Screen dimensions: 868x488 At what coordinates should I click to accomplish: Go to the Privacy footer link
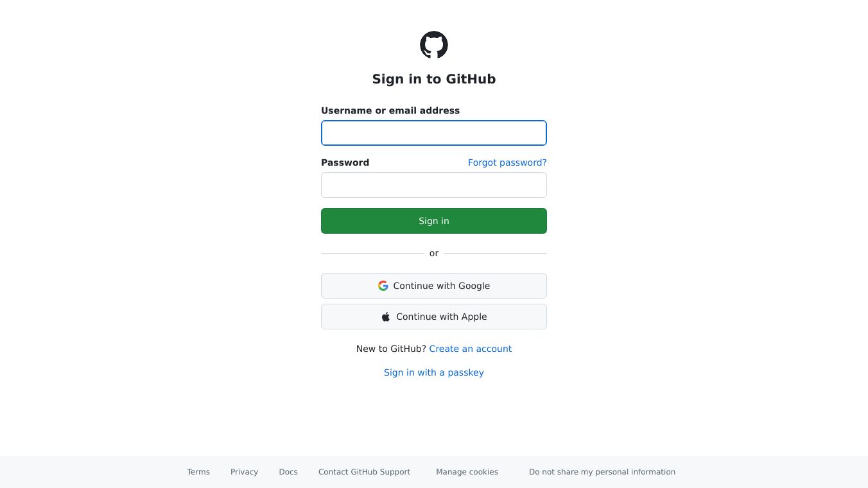pyautogui.click(x=244, y=472)
